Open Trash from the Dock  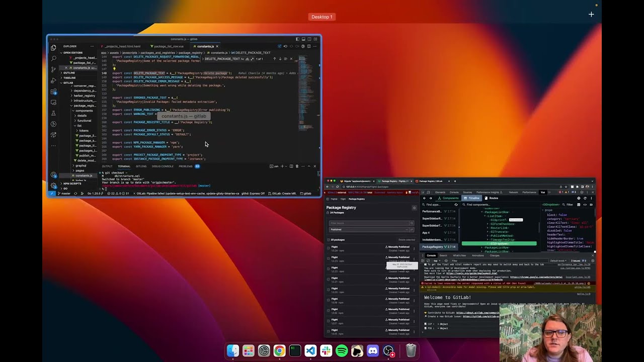click(411, 350)
